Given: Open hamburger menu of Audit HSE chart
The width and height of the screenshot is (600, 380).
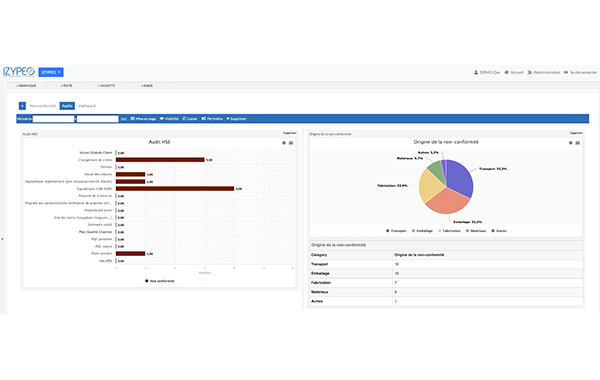Looking at the screenshot, I should tap(291, 143).
